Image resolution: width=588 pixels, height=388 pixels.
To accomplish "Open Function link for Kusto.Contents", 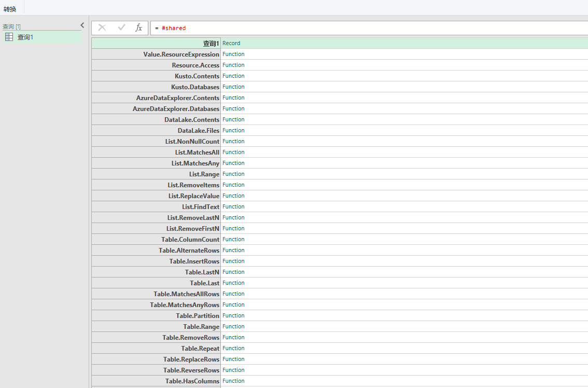I will [233, 76].
